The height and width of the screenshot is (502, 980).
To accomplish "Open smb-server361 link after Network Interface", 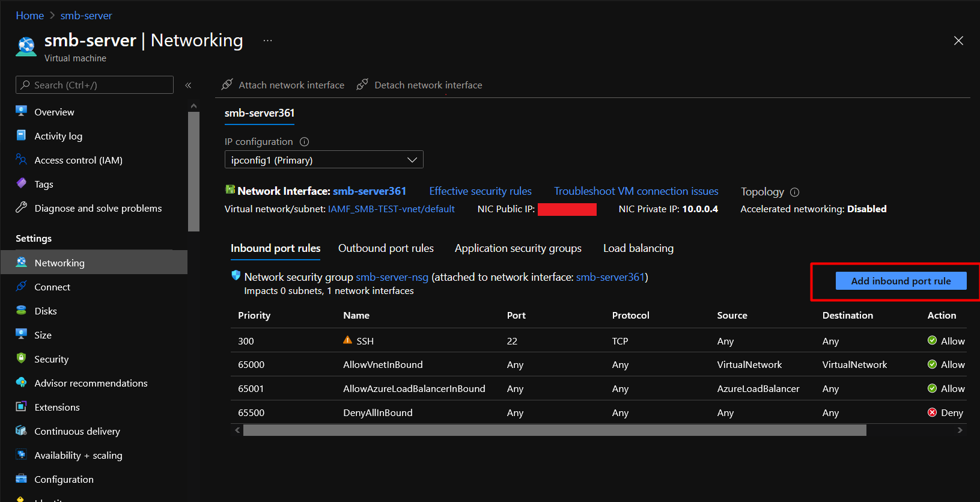I will (x=370, y=191).
